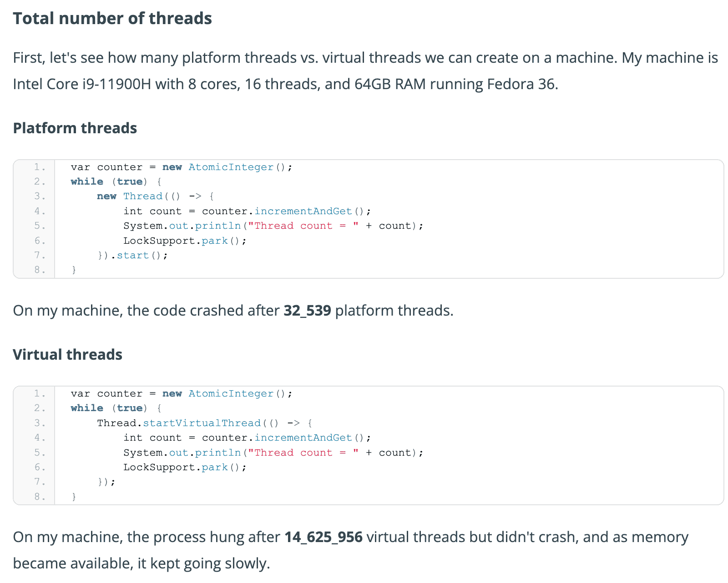
Task: Click the 'Intel Core i9-11900H' text
Action: pos(82,84)
